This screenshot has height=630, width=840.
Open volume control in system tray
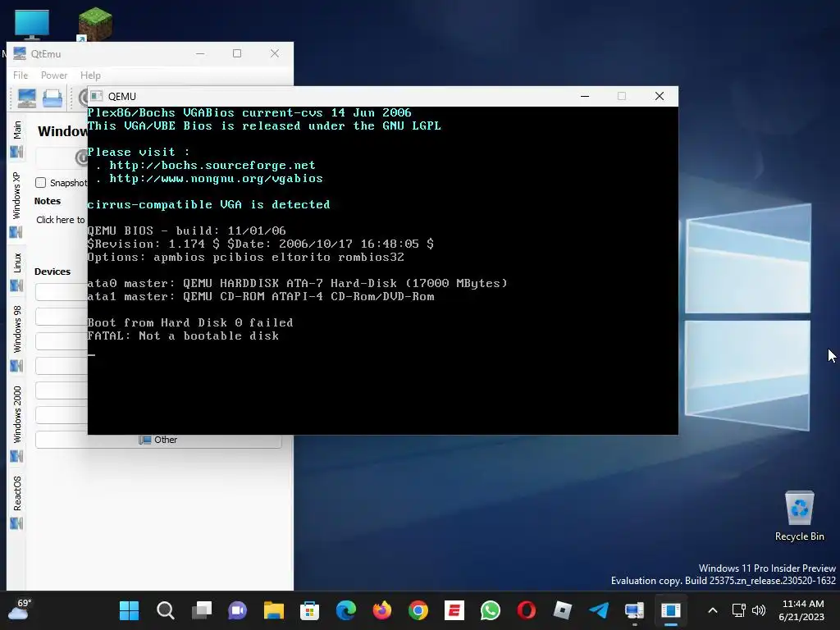click(x=759, y=610)
